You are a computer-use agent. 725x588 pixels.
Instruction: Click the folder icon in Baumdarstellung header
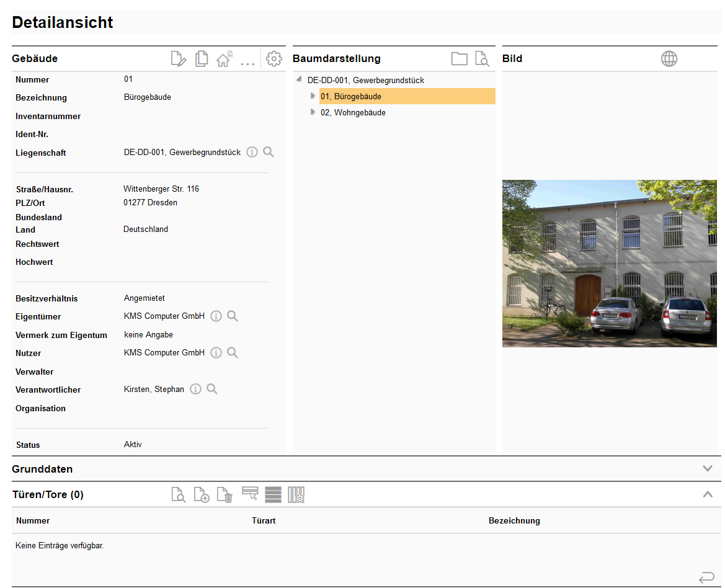pos(459,59)
